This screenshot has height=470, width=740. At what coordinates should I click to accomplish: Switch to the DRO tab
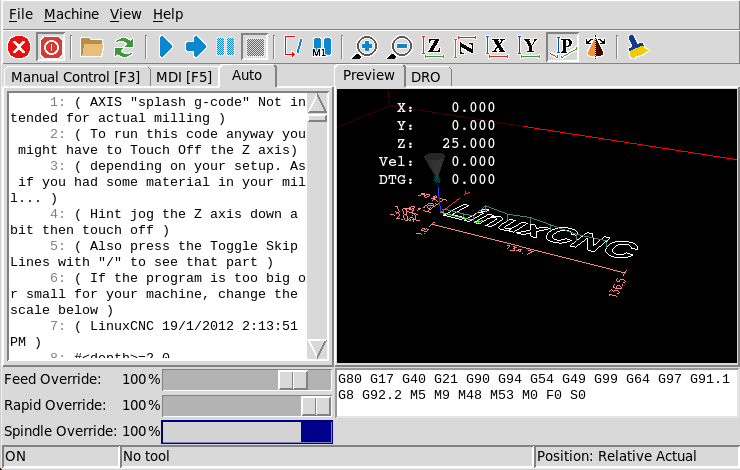[x=426, y=77]
